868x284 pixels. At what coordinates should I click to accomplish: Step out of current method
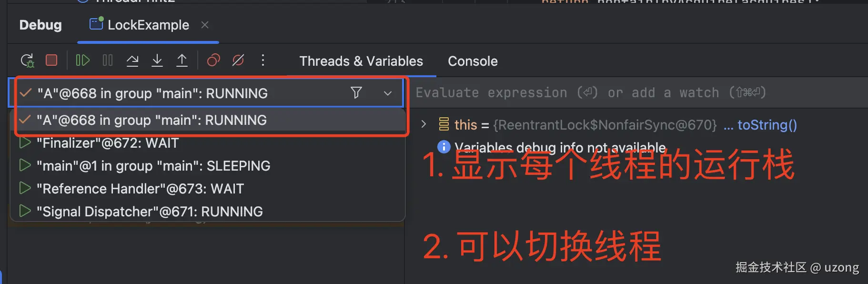click(182, 60)
